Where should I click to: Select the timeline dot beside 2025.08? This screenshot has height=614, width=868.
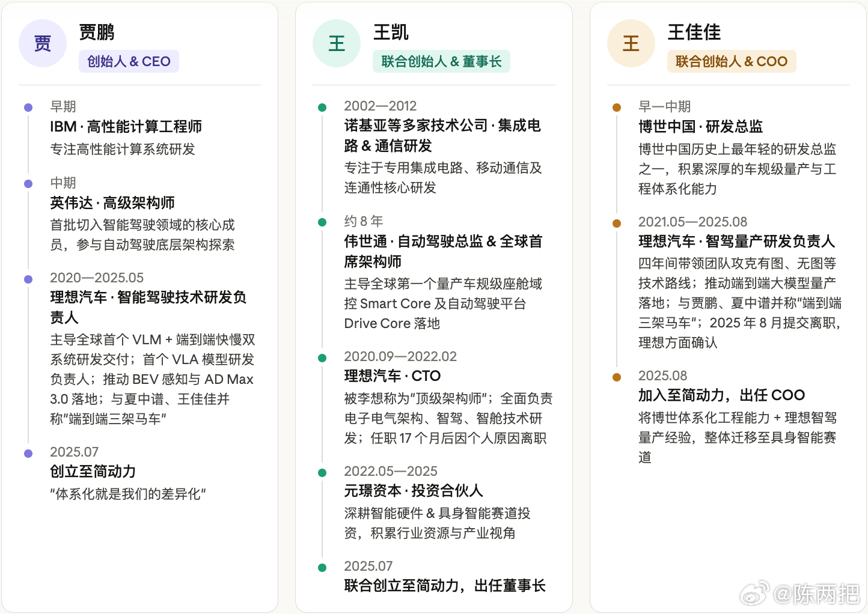[x=617, y=377]
